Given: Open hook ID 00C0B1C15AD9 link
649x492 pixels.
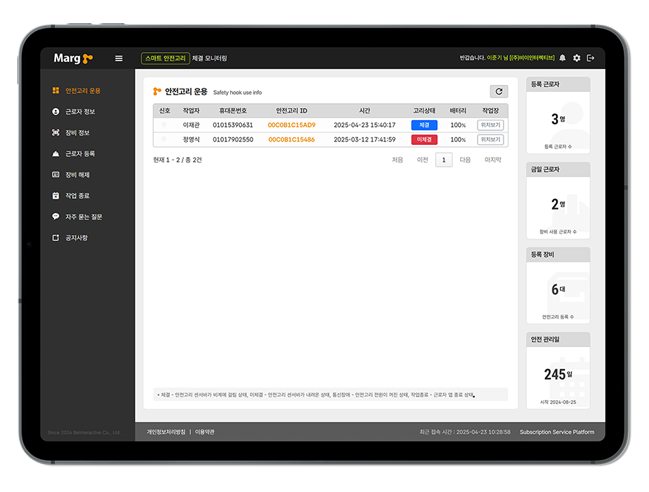Looking at the screenshot, I should (291, 125).
